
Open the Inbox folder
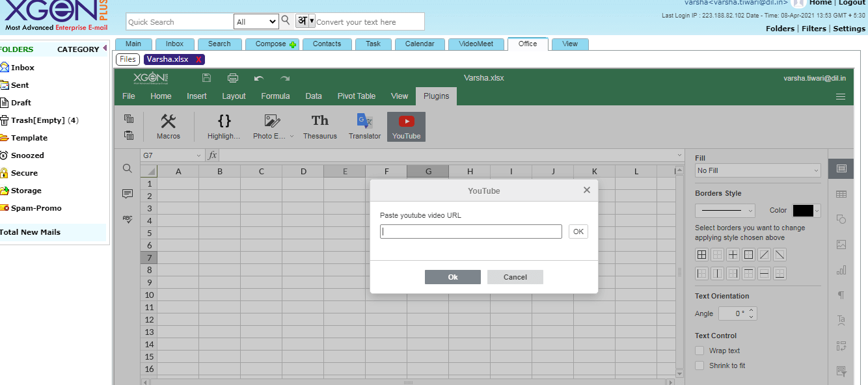tap(22, 68)
